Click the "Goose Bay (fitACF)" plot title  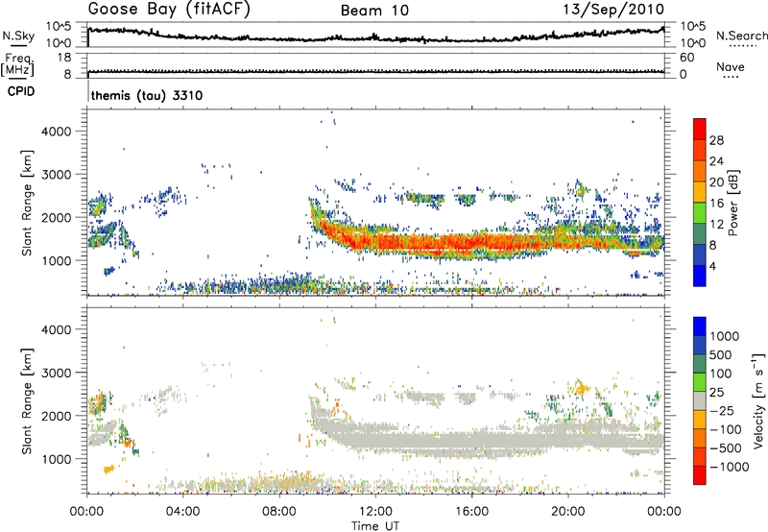[x=169, y=9]
